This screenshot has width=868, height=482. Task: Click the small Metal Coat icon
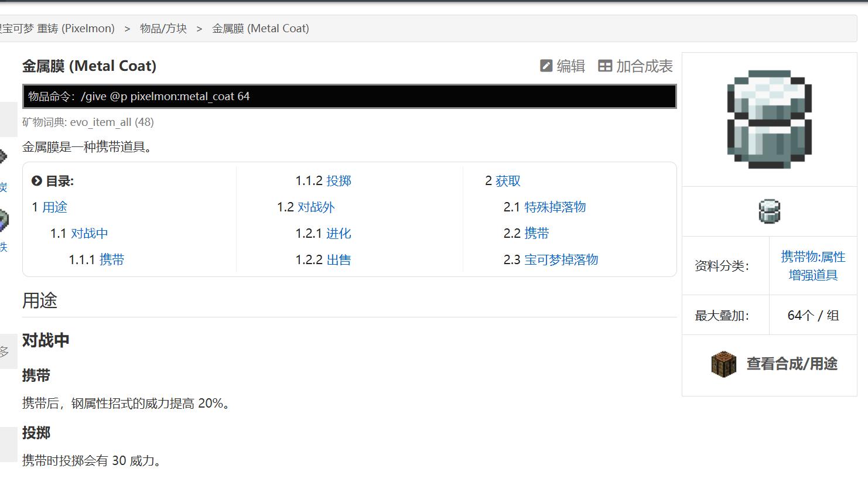pyautogui.click(x=770, y=211)
